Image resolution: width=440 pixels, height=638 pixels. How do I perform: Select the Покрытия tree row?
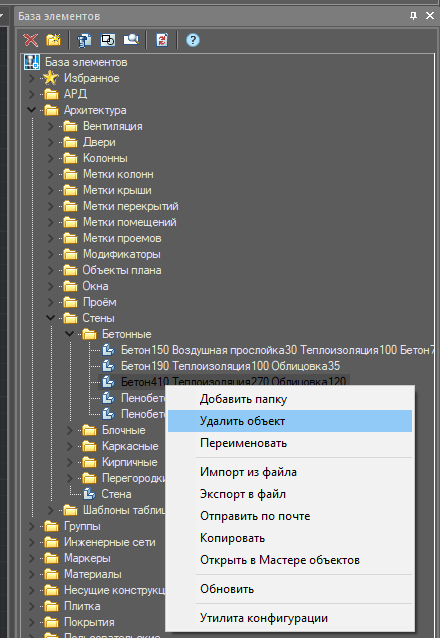tap(89, 622)
